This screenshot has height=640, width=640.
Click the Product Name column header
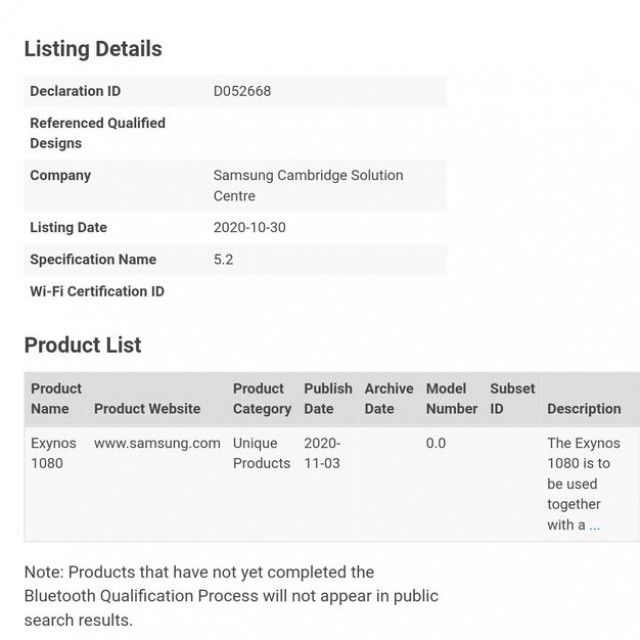pos(56,398)
